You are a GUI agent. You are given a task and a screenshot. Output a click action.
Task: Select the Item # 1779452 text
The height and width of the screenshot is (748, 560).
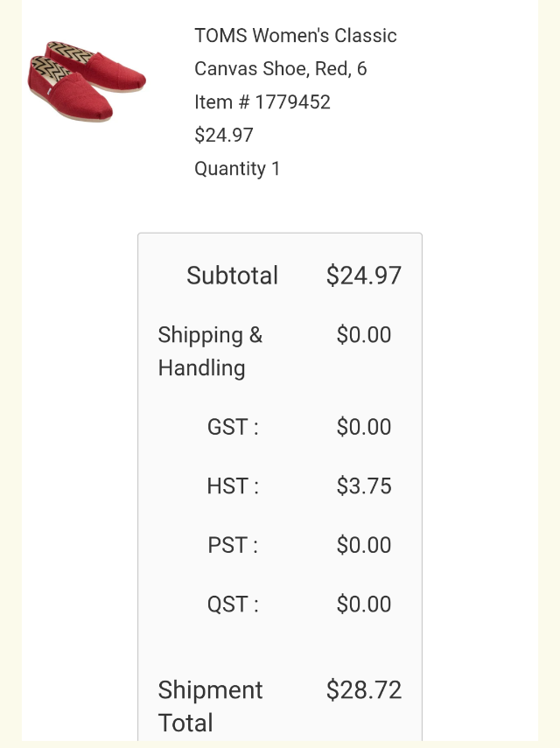(262, 102)
